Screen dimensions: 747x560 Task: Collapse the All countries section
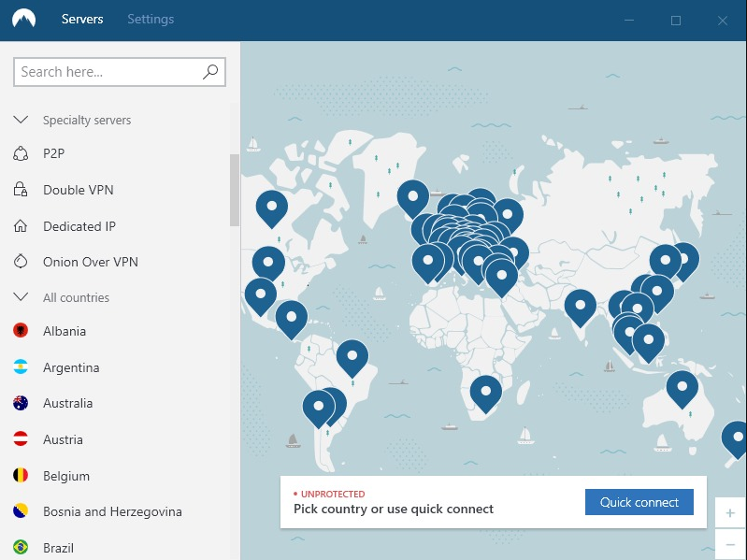[x=21, y=297]
